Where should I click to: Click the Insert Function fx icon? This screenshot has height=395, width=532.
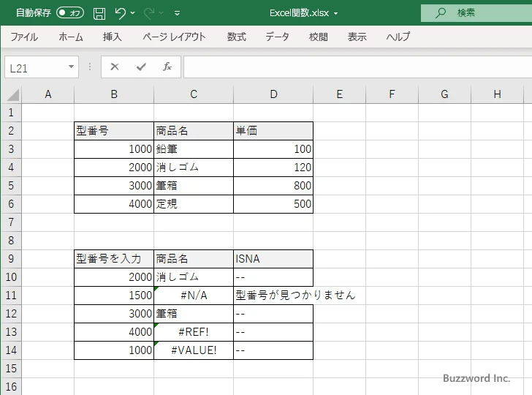[167, 67]
